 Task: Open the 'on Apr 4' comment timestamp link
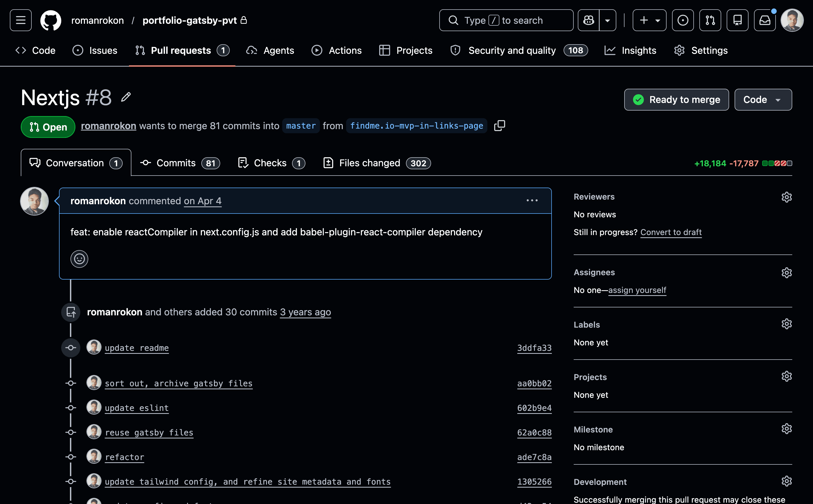point(202,201)
